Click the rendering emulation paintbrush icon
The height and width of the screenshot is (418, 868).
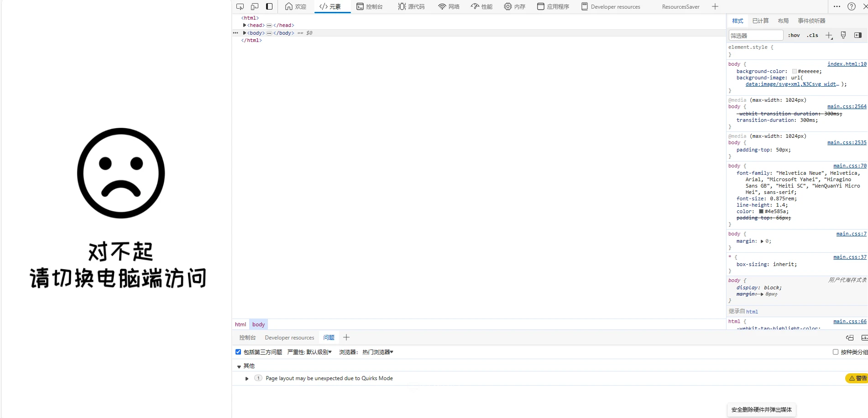(843, 35)
